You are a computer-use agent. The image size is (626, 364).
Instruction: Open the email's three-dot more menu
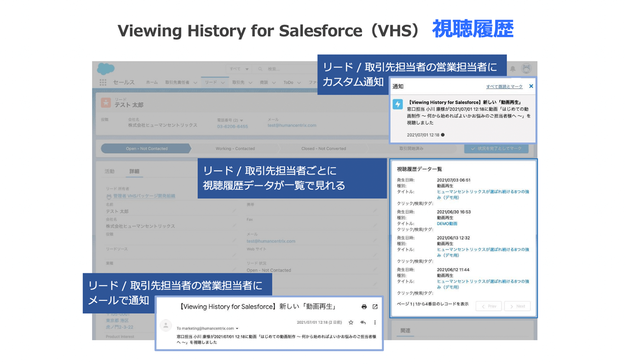coord(375,322)
